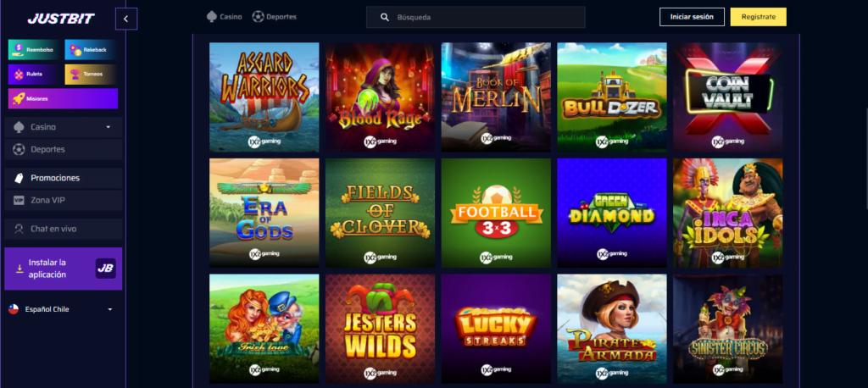Open the Ruleta tile
The image size is (868, 388).
[x=34, y=75]
